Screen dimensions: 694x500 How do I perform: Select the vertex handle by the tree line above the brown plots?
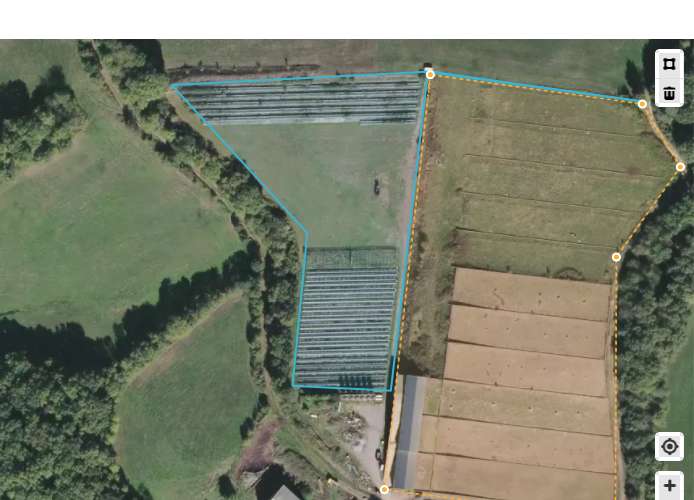click(x=616, y=257)
